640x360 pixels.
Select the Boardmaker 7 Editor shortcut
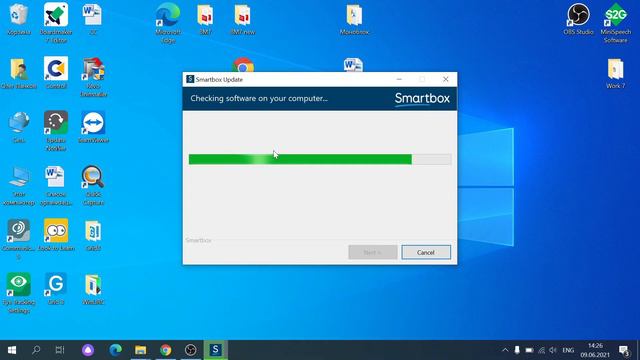[56, 22]
